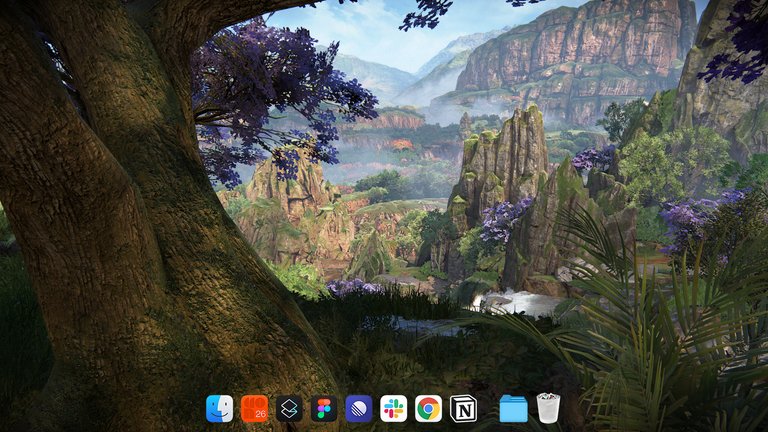The image size is (768, 432).
Task: Launch Slack from the dock
Action: click(393, 408)
